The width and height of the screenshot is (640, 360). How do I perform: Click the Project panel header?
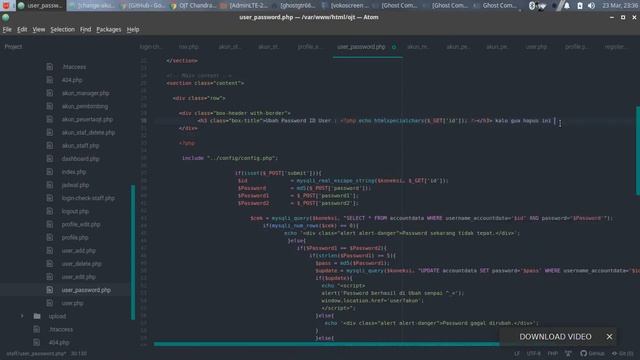pos(13,47)
